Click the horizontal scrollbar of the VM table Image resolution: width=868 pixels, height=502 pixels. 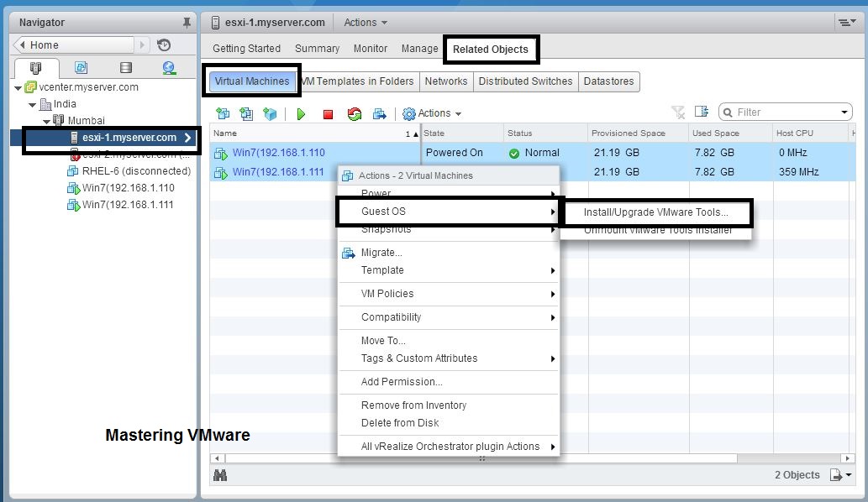pyautogui.click(x=481, y=458)
